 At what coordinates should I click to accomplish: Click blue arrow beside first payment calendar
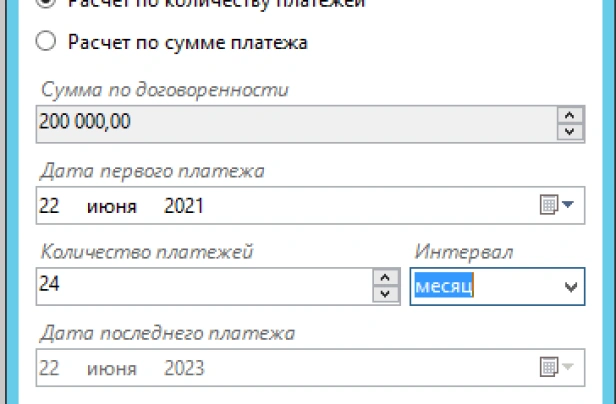(x=568, y=205)
